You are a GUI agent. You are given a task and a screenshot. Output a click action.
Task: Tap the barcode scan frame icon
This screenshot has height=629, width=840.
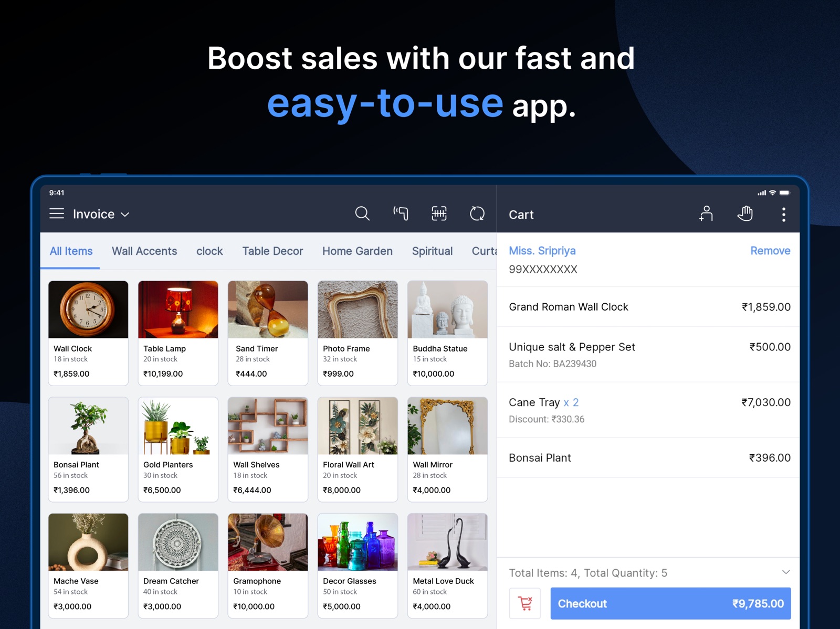439,214
